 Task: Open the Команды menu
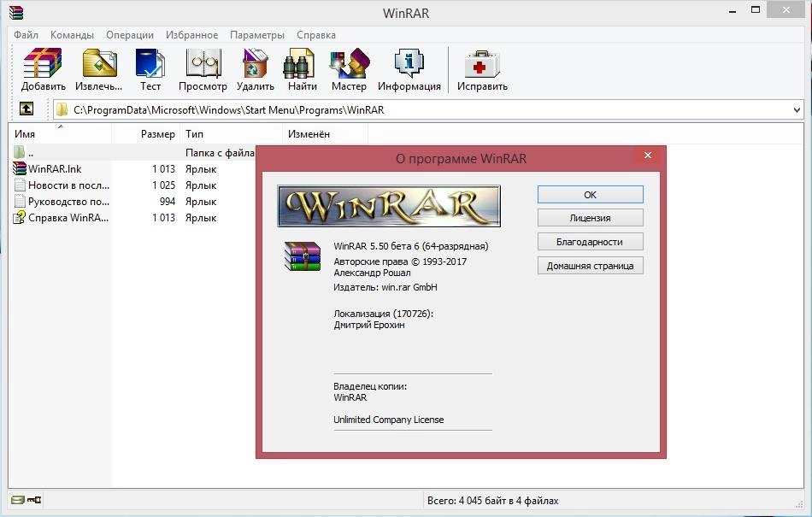[x=72, y=35]
